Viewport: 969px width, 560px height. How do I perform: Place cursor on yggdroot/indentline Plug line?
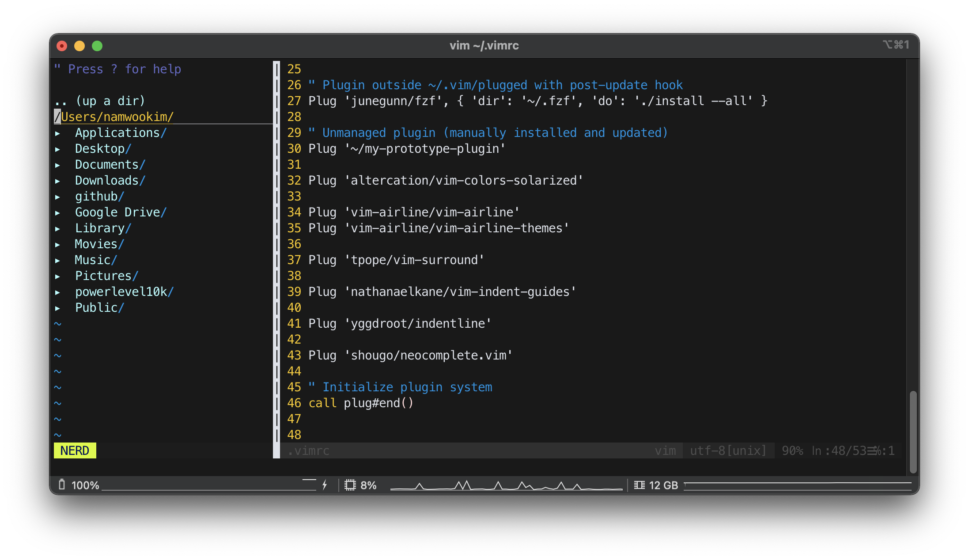[x=400, y=323]
